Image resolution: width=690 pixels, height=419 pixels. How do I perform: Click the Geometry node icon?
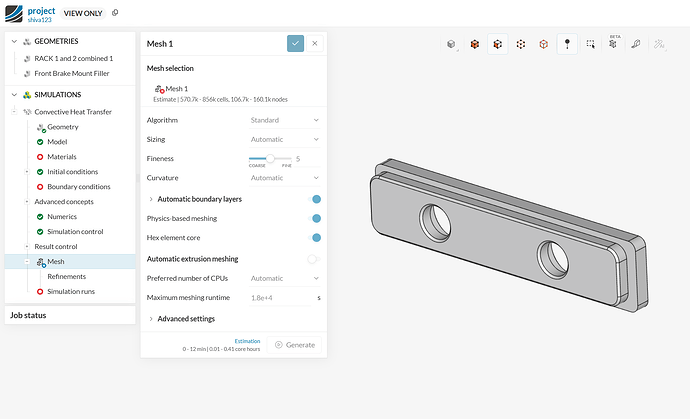[x=41, y=128]
